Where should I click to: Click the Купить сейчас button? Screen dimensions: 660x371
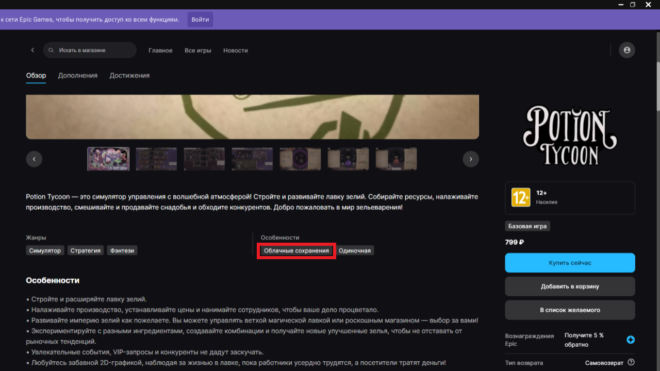pyautogui.click(x=570, y=263)
